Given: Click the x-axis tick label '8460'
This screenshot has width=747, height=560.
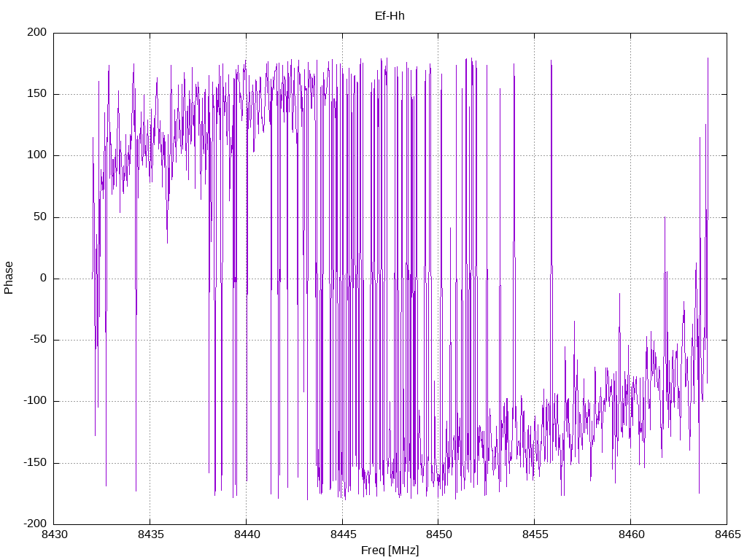Looking at the screenshot, I should (x=632, y=534).
